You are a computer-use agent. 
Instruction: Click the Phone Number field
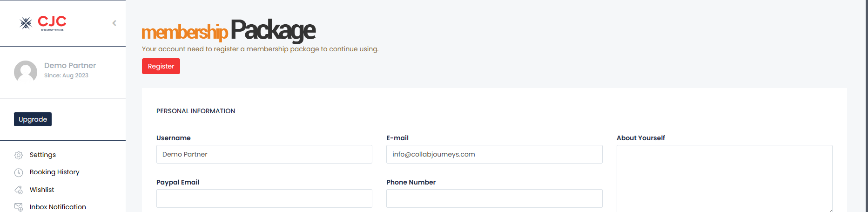click(494, 198)
